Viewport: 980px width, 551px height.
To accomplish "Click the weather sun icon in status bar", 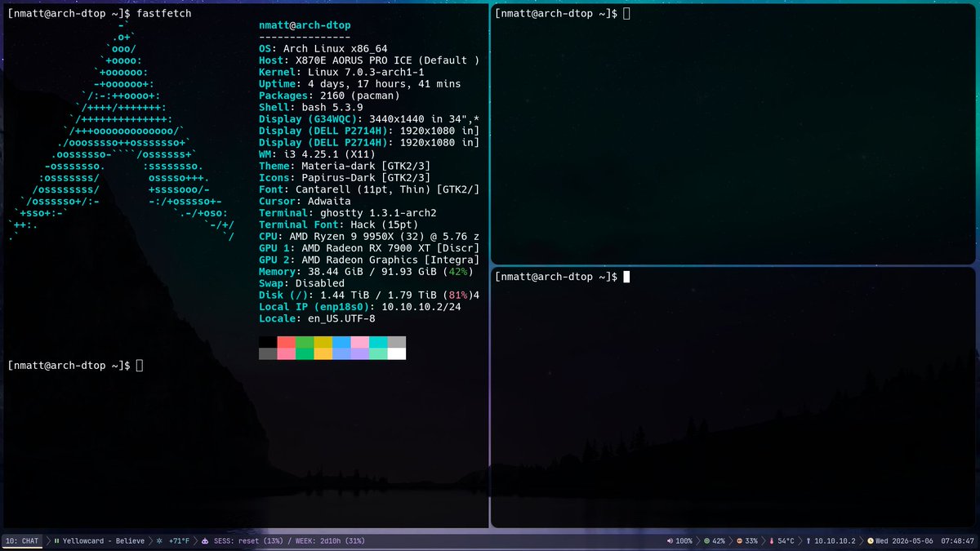I will tap(159, 541).
